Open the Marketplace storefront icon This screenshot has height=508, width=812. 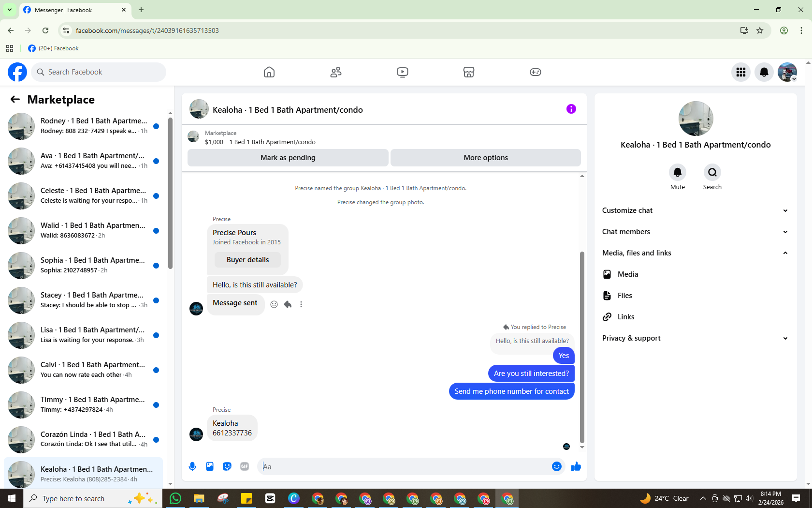pyautogui.click(x=469, y=72)
